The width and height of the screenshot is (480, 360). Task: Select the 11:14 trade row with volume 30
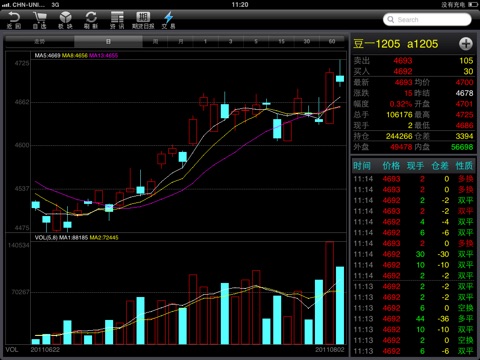pos(413,254)
